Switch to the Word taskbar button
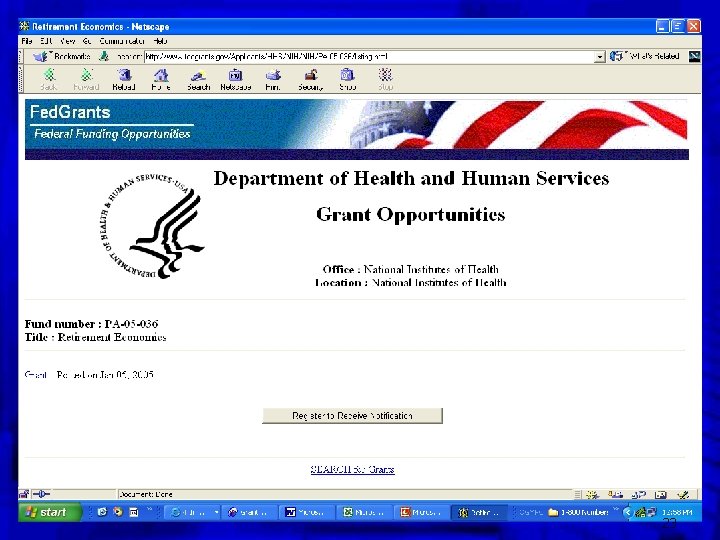720x540 pixels. point(307,512)
